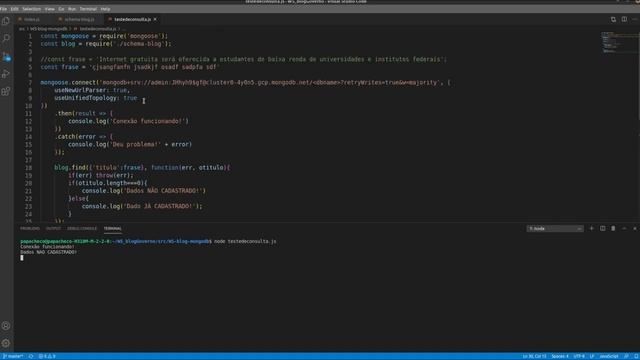The height and width of the screenshot is (360, 640).
Task: Change end of line sequence LF
Action: [x=592, y=356]
